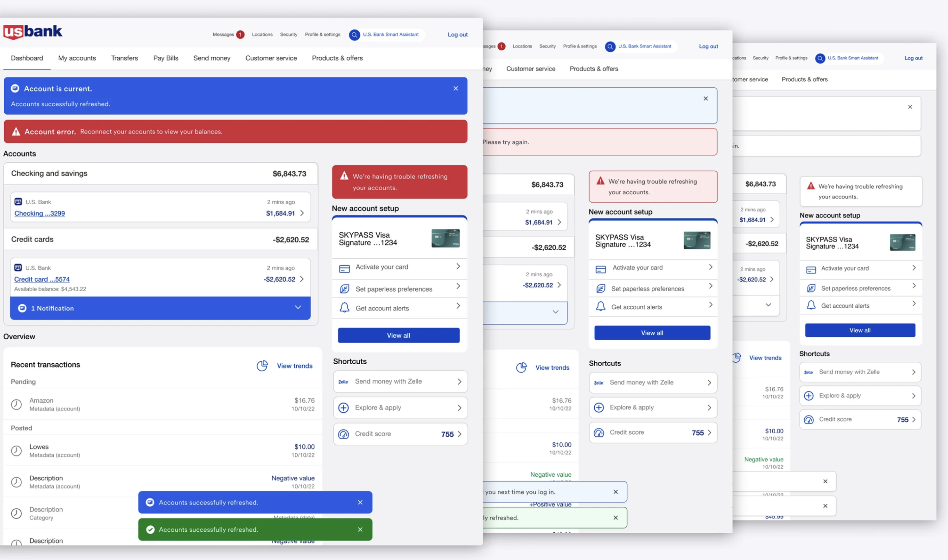Click Credit score gauge icon in front window
Viewport: 948px width, 560px height.
pyautogui.click(x=343, y=434)
